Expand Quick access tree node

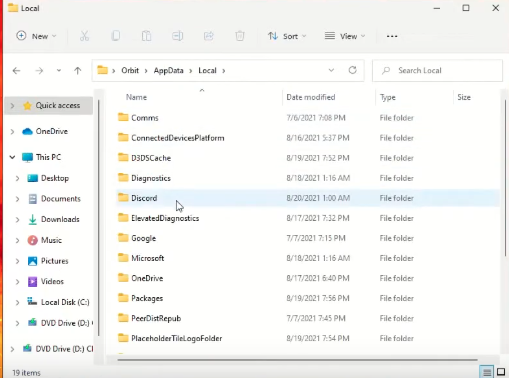pos(12,106)
